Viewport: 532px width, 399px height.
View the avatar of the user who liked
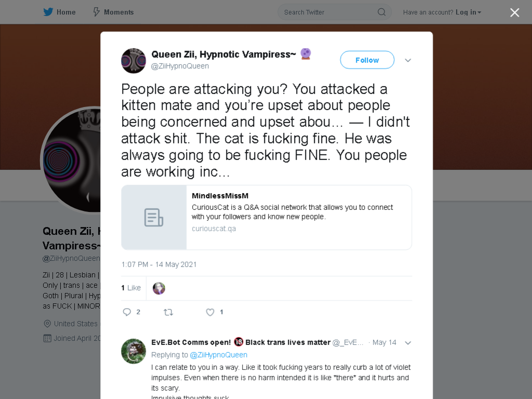159,288
